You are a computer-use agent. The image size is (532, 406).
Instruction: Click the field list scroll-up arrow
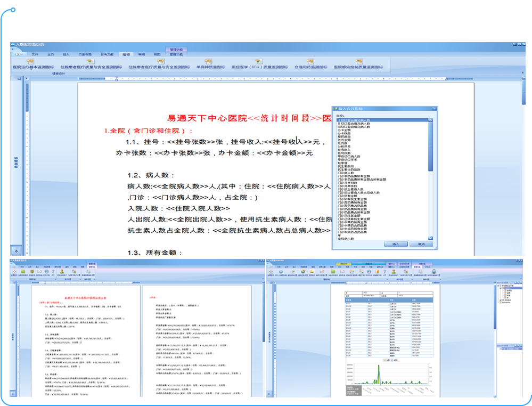pos(430,120)
